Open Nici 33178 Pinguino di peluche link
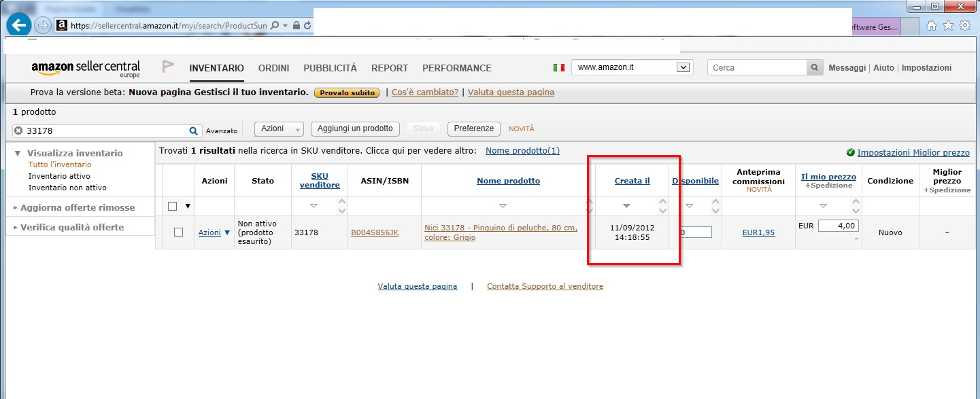Image resolution: width=980 pixels, height=399 pixels. pyautogui.click(x=501, y=232)
